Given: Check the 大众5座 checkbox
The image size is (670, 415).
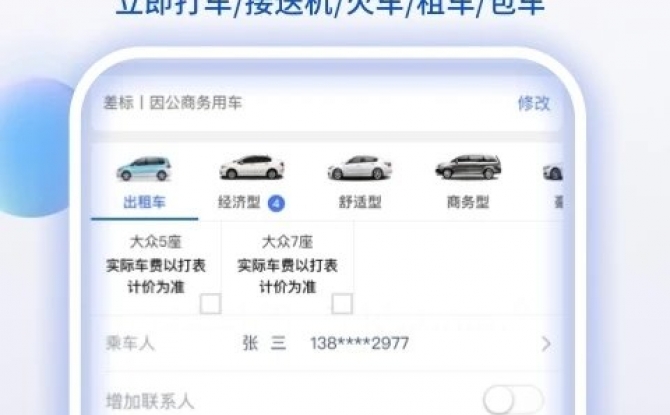Looking at the screenshot, I should pyautogui.click(x=210, y=304).
